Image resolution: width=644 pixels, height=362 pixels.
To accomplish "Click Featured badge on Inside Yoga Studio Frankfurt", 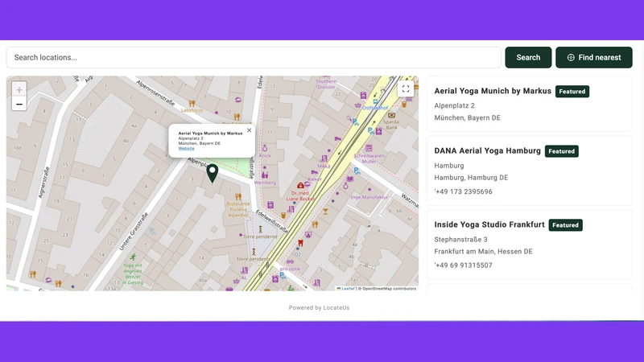I will click(565, 225).
